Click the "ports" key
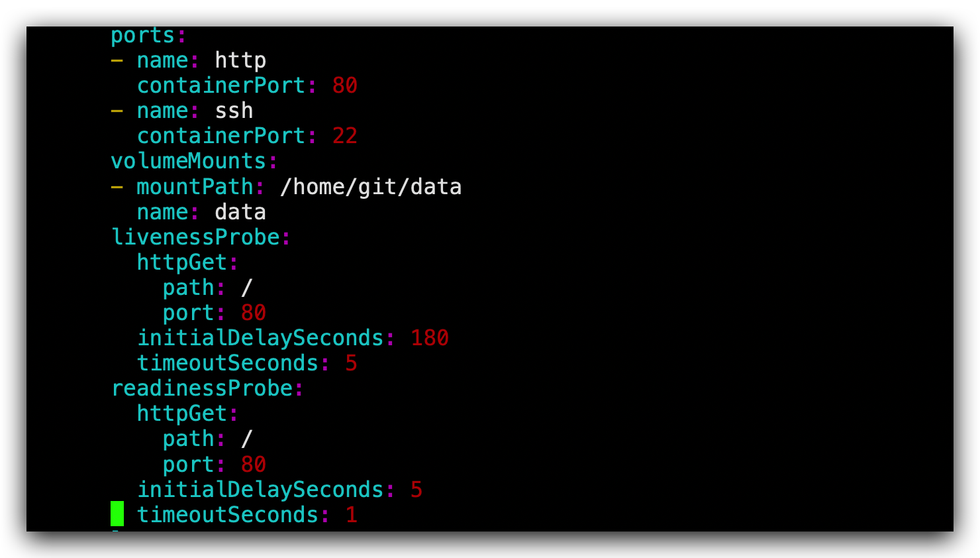 (x=142, y=35)
